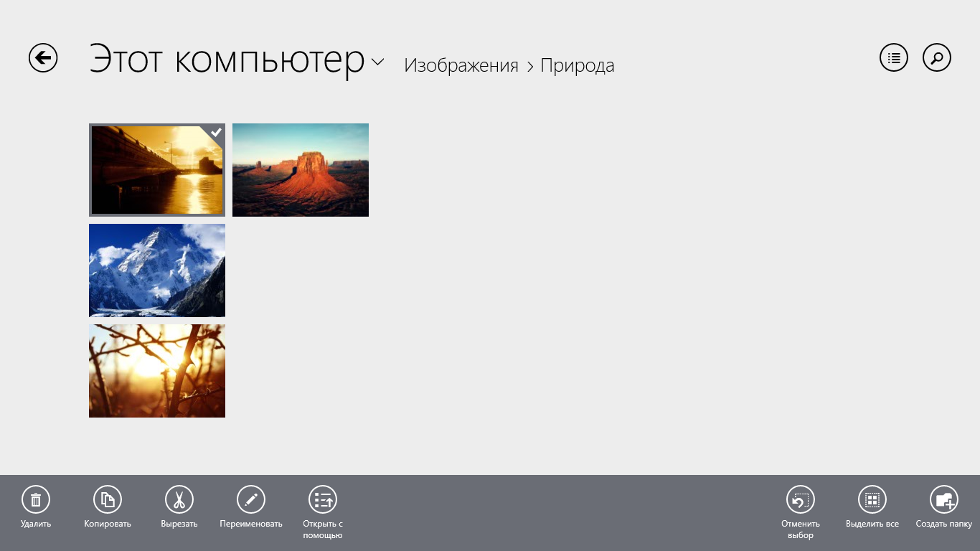Expand the Этот компьютер location dropdown
This screenshot has height=551, width=980.
[x=378, y=62]
